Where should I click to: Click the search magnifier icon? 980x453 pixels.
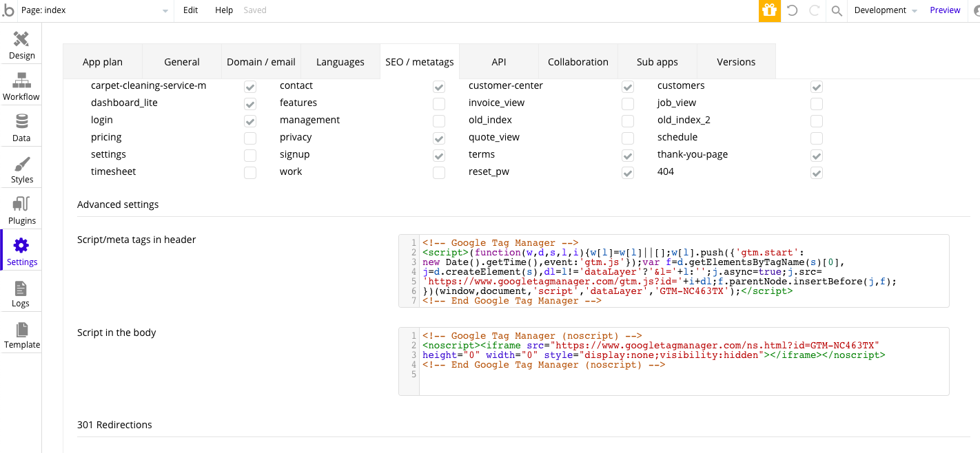[x=837, y=10]
